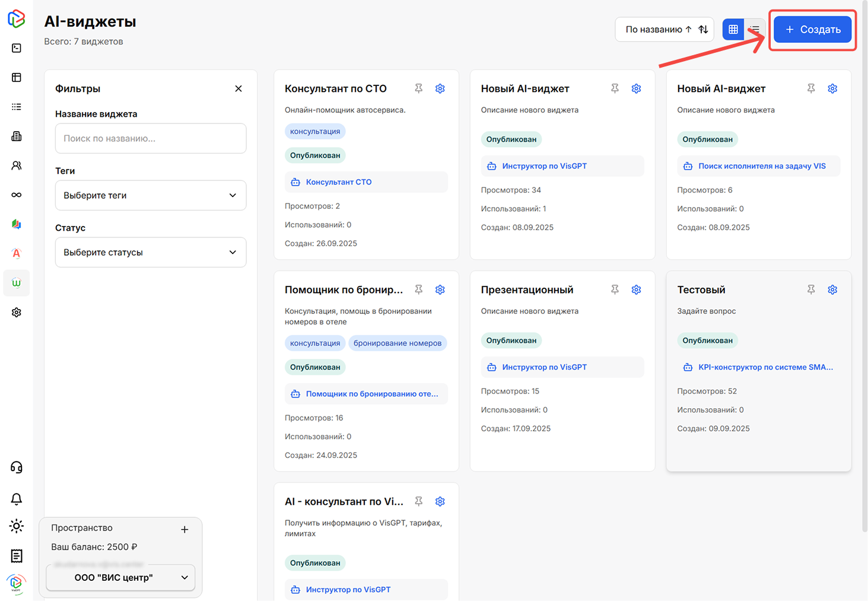Image resolution: width=868 pixels, height=601 pixels.
Task: Add new space with plus icon
Action: click(185, 529)
